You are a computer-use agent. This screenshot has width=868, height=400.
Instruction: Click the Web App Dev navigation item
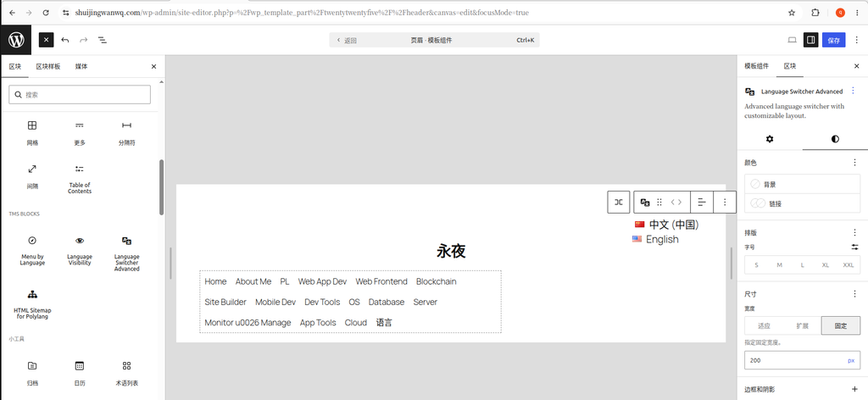(322, 281)
